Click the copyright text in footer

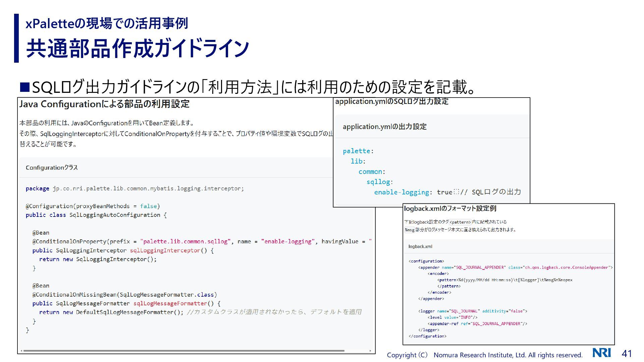[484, 355]
